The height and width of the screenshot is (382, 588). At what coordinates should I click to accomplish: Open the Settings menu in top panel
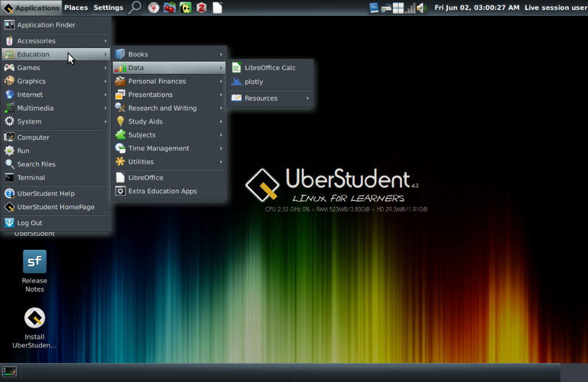[108, 8]
